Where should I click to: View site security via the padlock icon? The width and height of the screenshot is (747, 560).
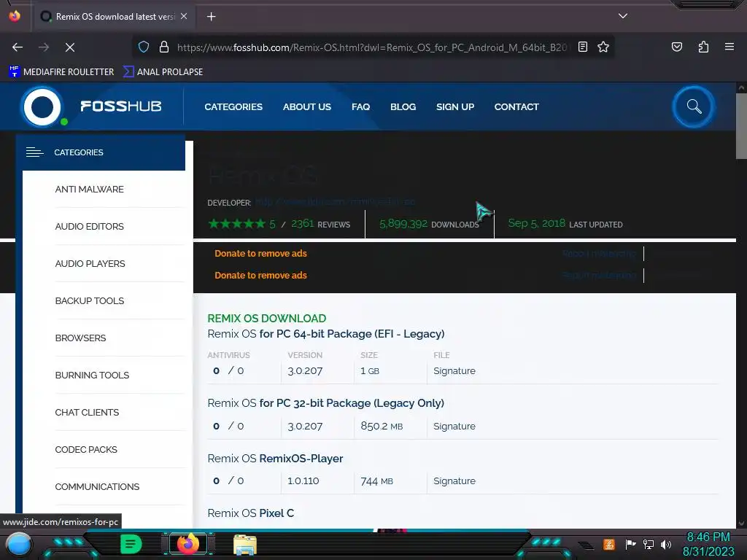(x=164, y=47)
